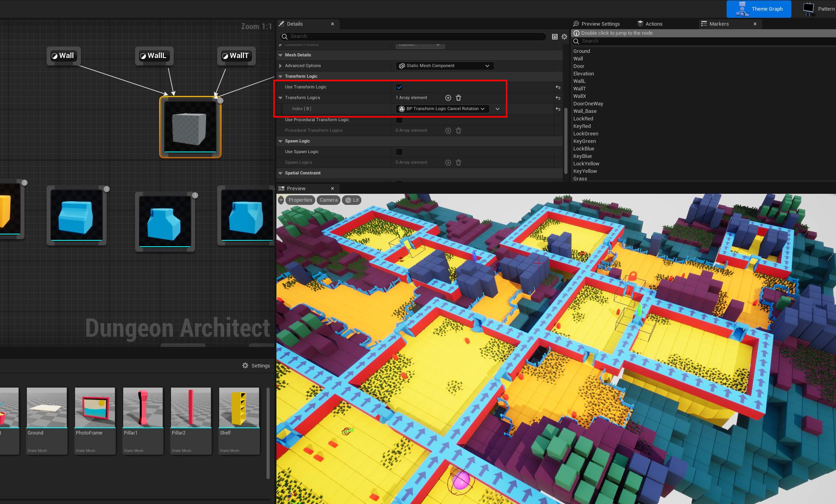The width and height of the screenshot is (836, 504).
Task: Change the Lit view mode
Action: [x=352, y=200]
